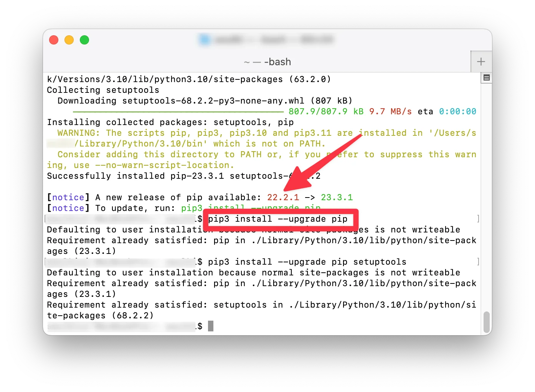The image size is (535, 392).
Task: Click the "To update, run:" notice text
Action: pyautogui.click(x=135, y=208)
